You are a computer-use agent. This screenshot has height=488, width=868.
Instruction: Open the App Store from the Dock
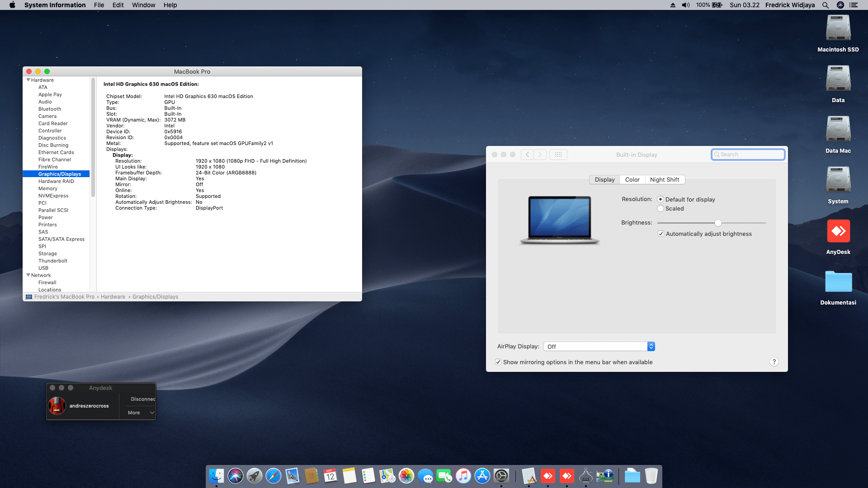(482, 476)
